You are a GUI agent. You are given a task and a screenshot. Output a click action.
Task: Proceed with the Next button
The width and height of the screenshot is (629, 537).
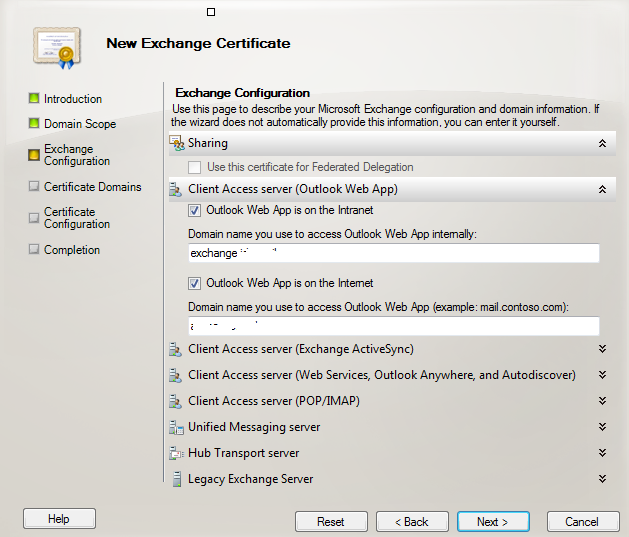(493, 521)
